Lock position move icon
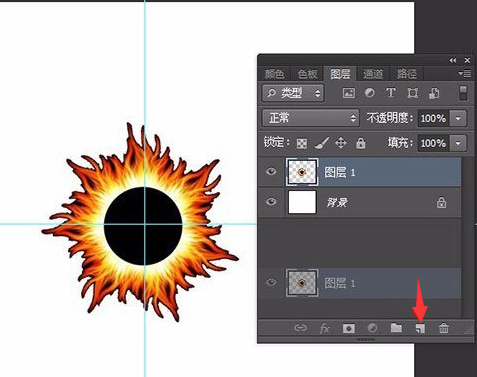Image resolution: width=477 pixels, height=377 pixels. [x=341, y=143]
